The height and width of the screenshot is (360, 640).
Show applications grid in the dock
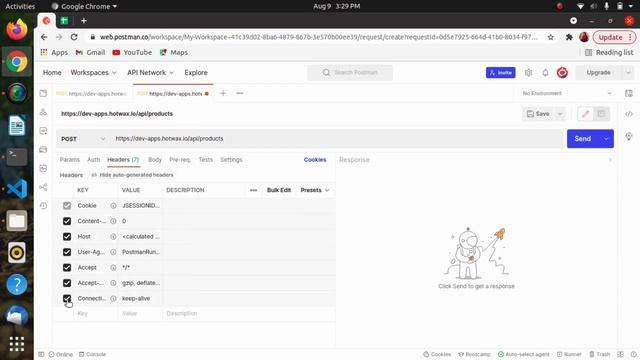pos(17,344)
